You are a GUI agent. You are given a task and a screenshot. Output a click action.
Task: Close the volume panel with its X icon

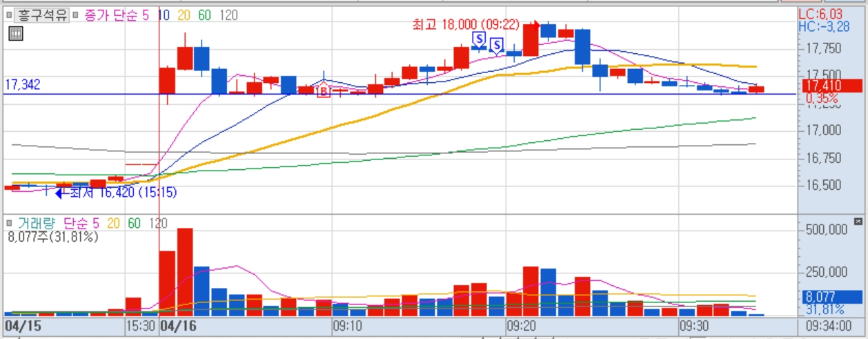coord(858,222)
